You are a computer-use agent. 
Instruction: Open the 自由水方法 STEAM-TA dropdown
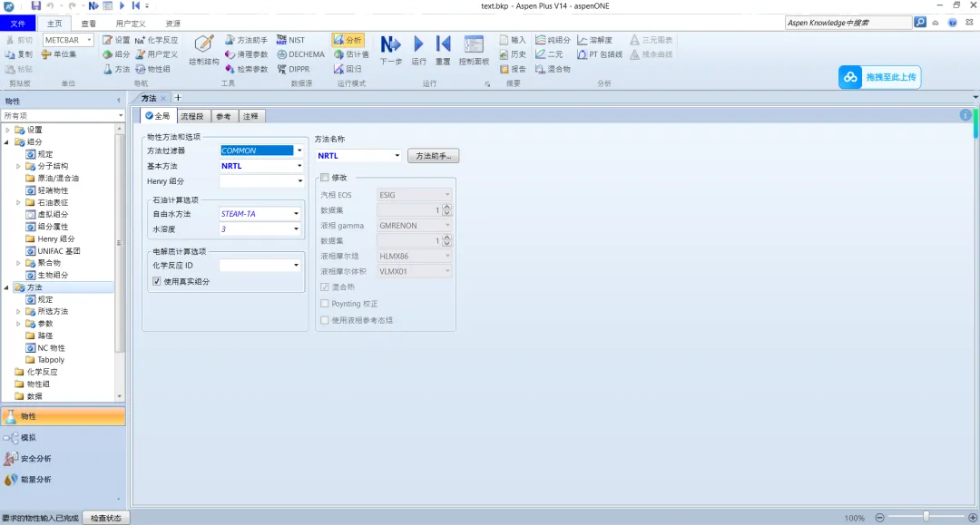pos(296,213)
